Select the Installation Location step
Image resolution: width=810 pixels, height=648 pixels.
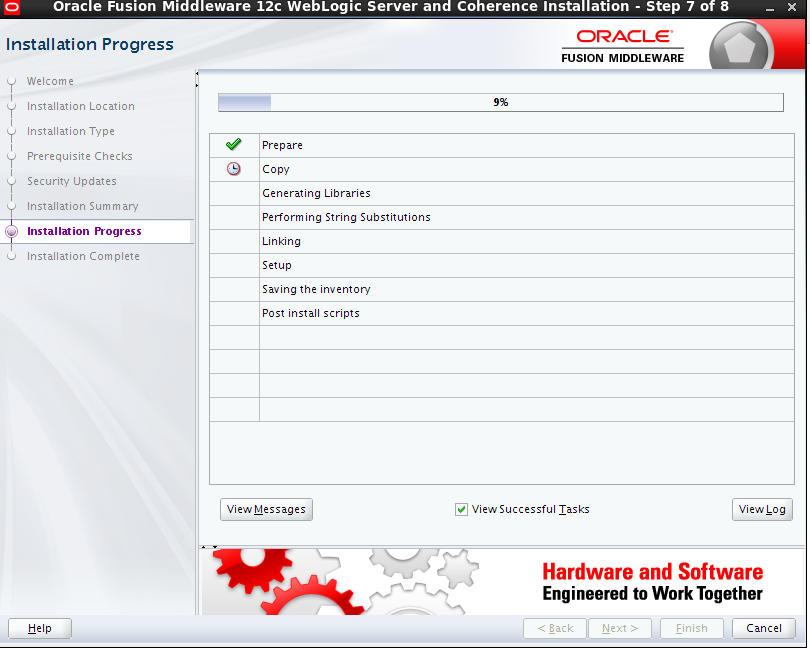coord(81,106)
